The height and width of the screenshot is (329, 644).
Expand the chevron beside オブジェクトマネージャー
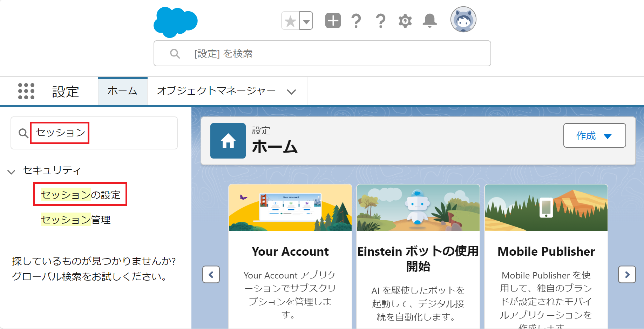291,92
